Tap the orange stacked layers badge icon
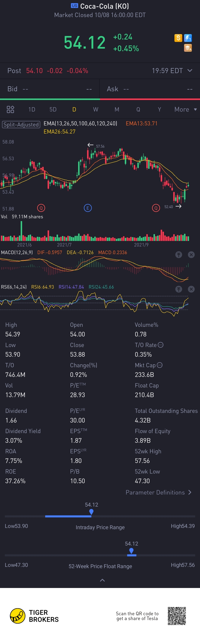200x644 pixels. point(188,48)
